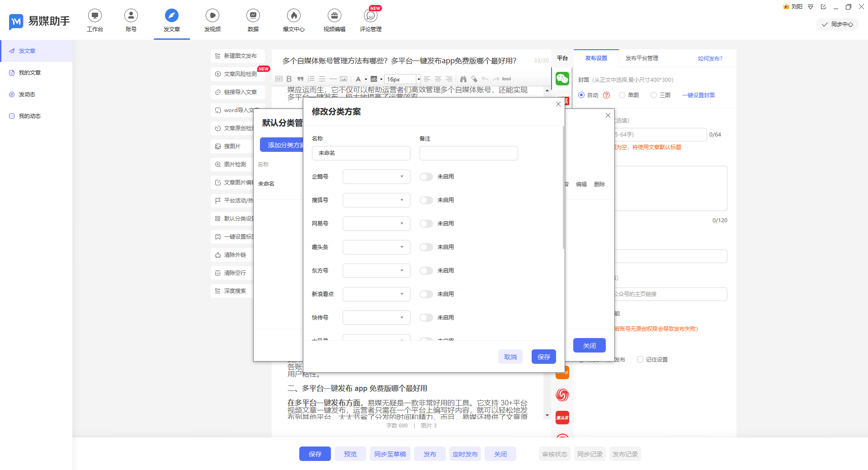
Task: Switch to html source mode
Action: click(x=506, y=79)
